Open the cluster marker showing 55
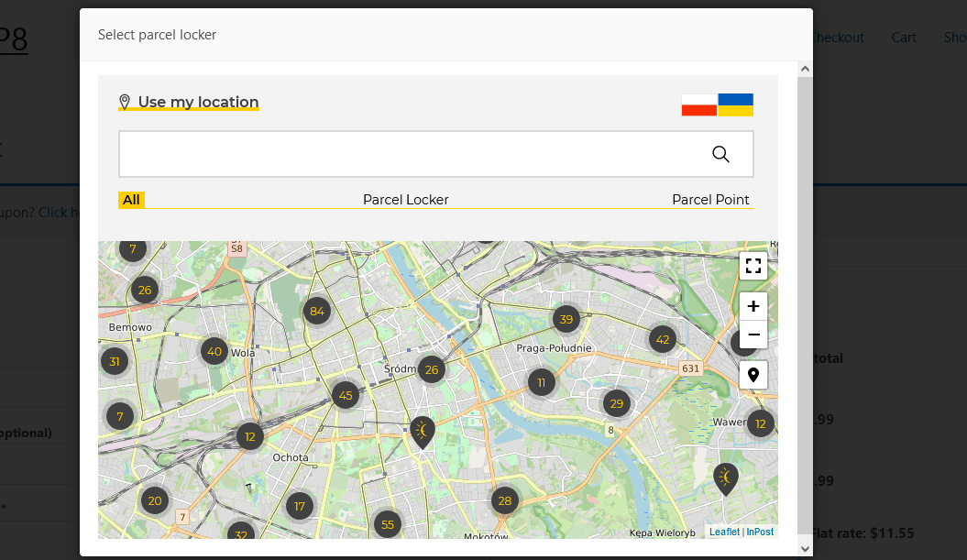This screenshot has height=560, width=967. click(388, 524)
